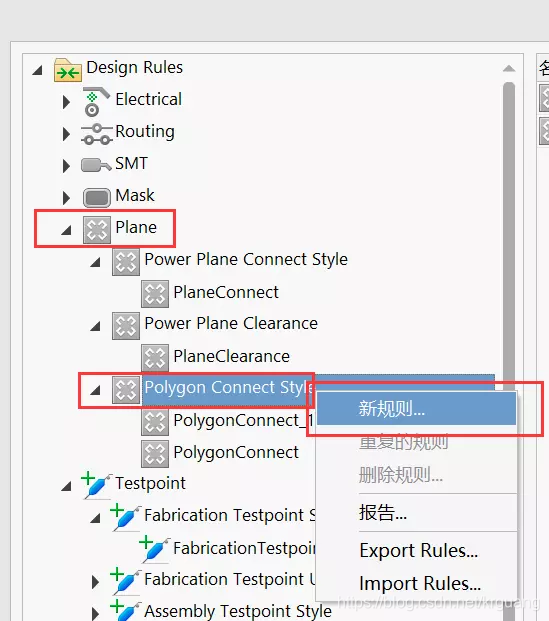Click the Electrical category icon
Screen dimensions: 549x621
[95, 101]
